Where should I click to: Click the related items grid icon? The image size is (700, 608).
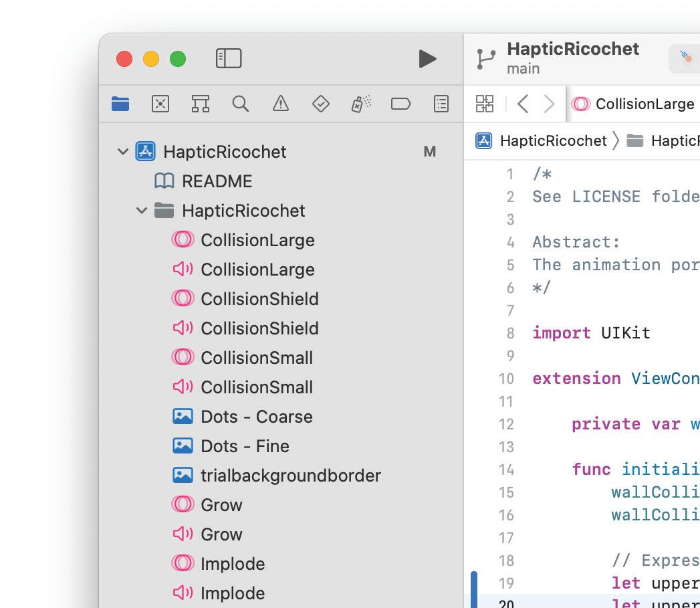[x=484, y=104]
